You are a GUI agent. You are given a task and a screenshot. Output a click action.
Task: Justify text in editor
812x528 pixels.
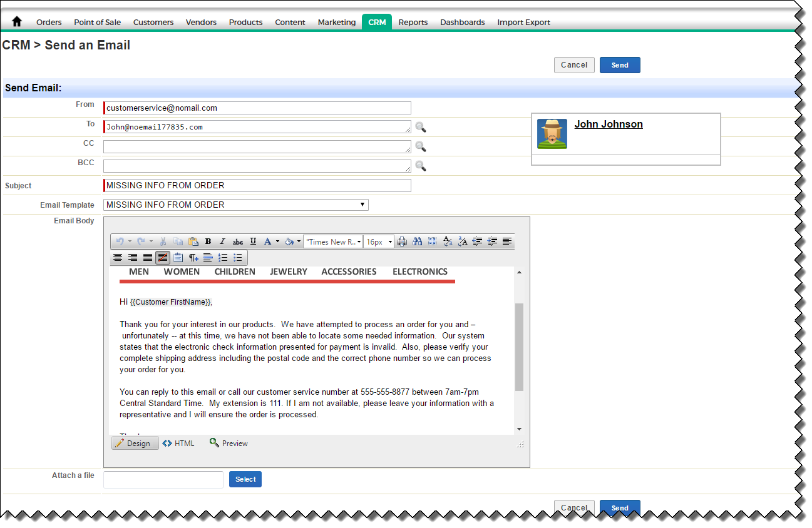[148, 257]
